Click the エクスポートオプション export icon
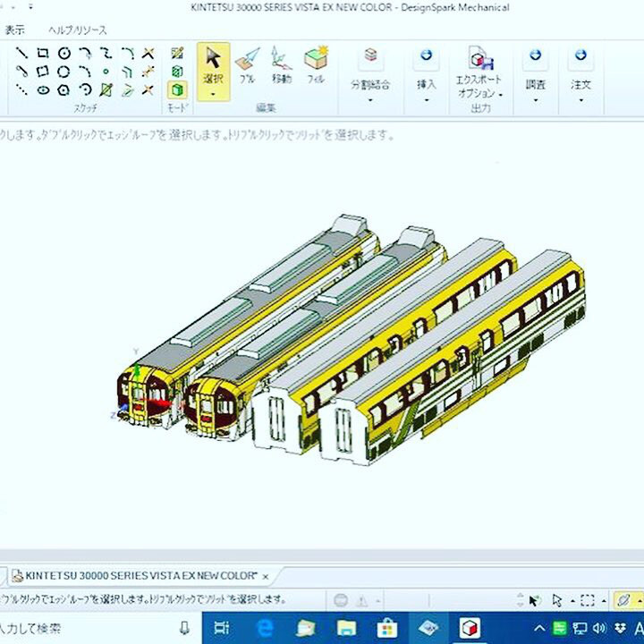 coord(480,58)
